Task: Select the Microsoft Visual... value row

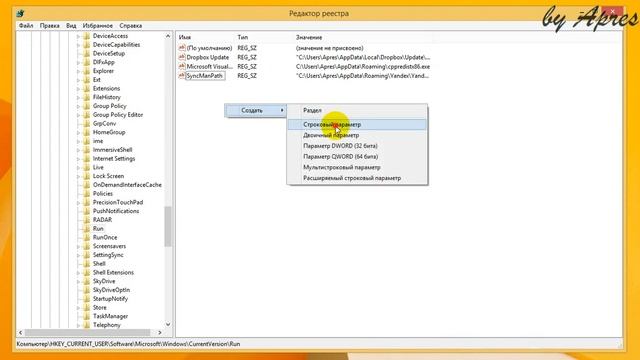Action: click(x=304, y=66)
